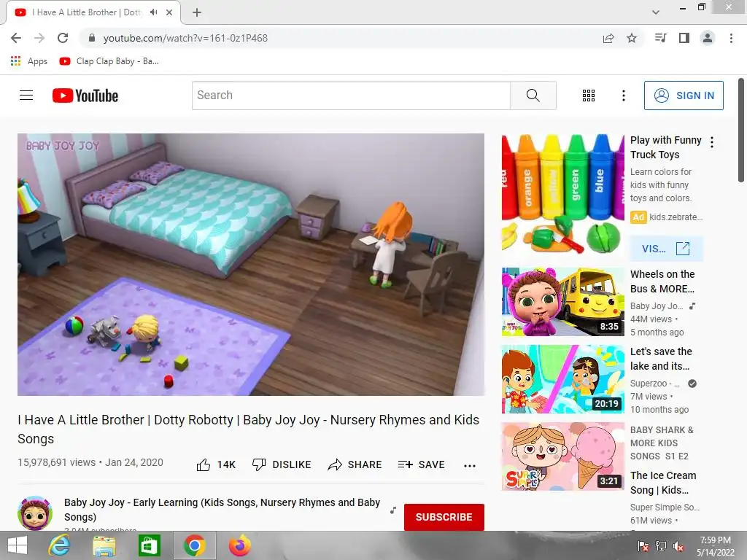Reload the current page
The width and height of the screenshot is (747, 560).
pos(63,38)
